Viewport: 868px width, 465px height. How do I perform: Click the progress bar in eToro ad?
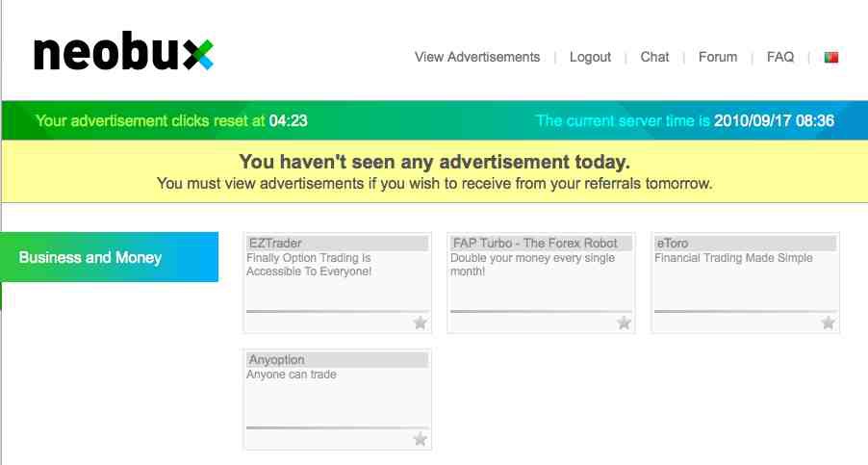745,311
